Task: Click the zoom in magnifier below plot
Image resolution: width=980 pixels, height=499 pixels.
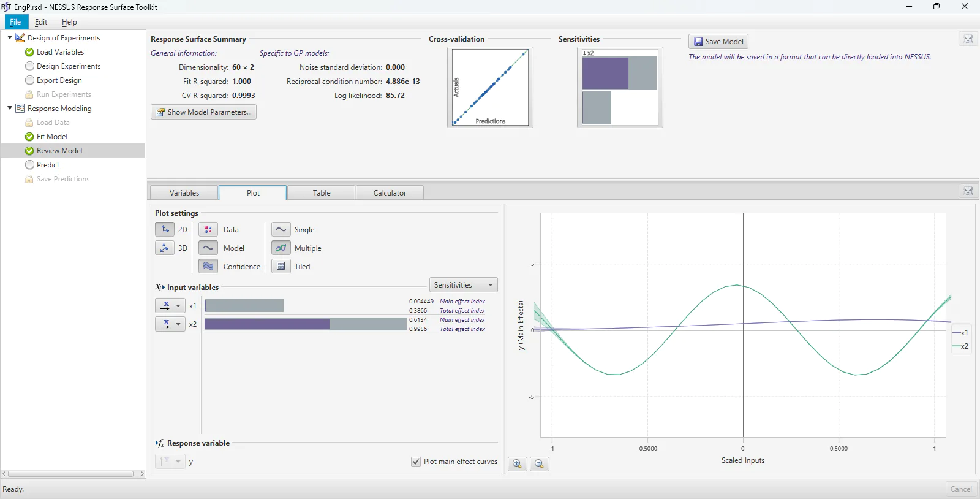Action: pos(518,464)
